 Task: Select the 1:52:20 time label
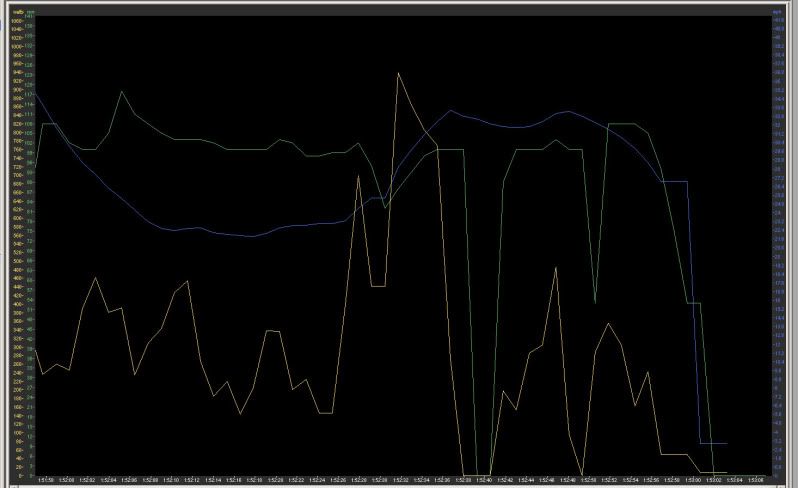click(x=276, y=481)
